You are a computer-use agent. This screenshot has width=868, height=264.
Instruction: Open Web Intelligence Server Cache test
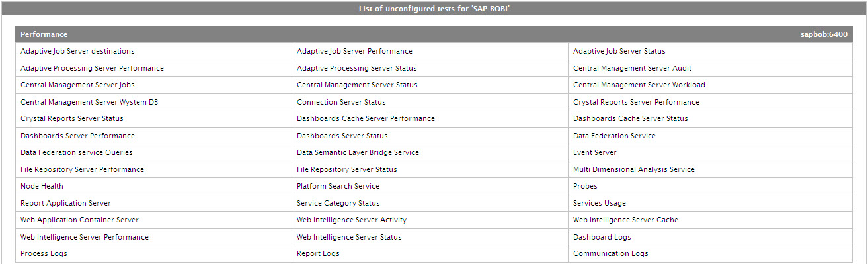pyautogui.click(x=625, y=220)
